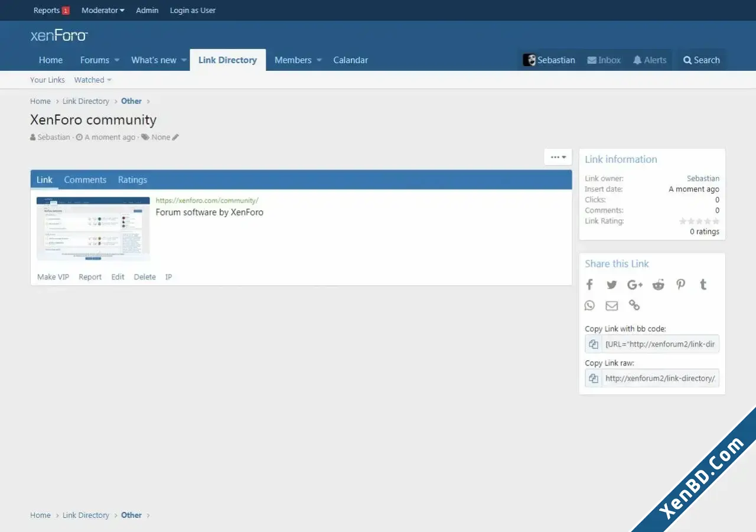The image size is (756, 532).
Task: Switch to the Ratings tab
Action: pyautogui.click(x=132, y=180)
